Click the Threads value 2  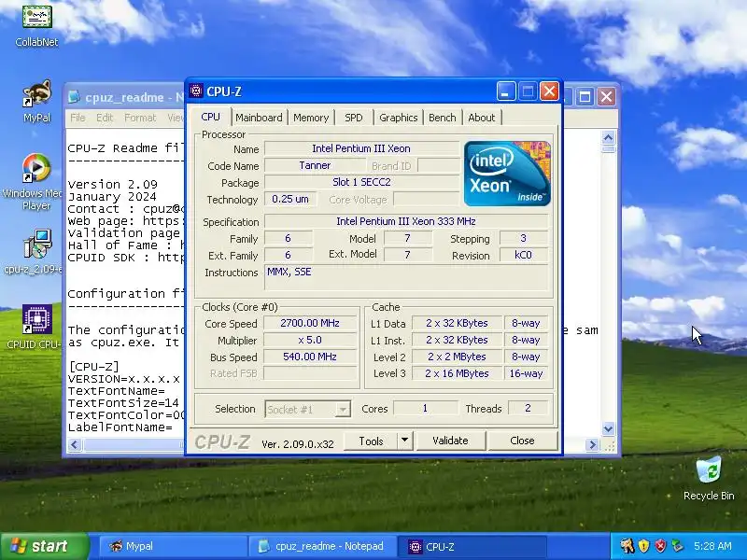[528, 408]
